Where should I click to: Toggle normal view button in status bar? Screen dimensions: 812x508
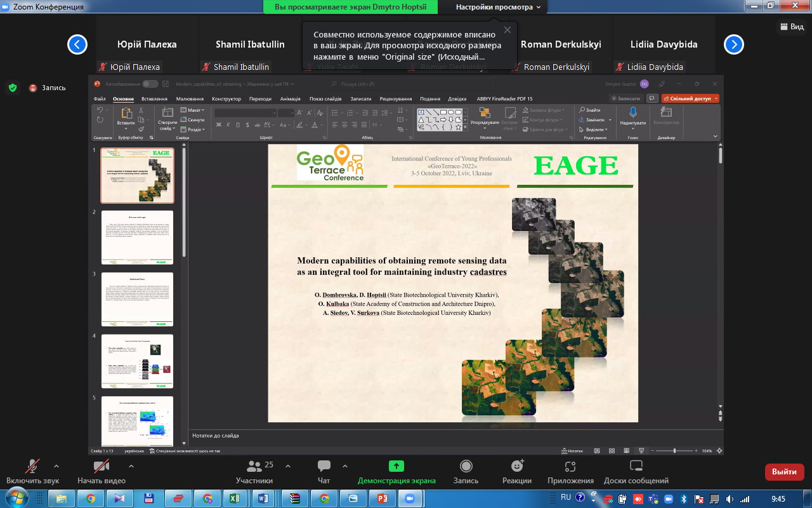[x=597, y=451]
